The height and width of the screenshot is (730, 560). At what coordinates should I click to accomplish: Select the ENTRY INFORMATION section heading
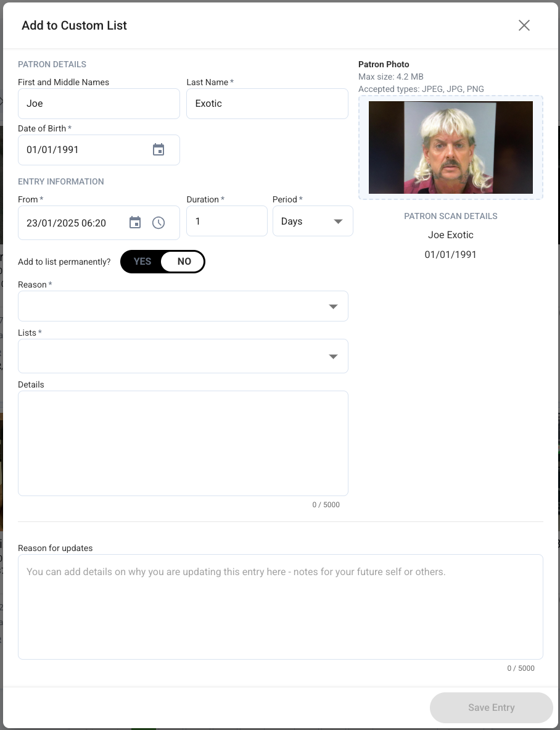click(60, 181)
